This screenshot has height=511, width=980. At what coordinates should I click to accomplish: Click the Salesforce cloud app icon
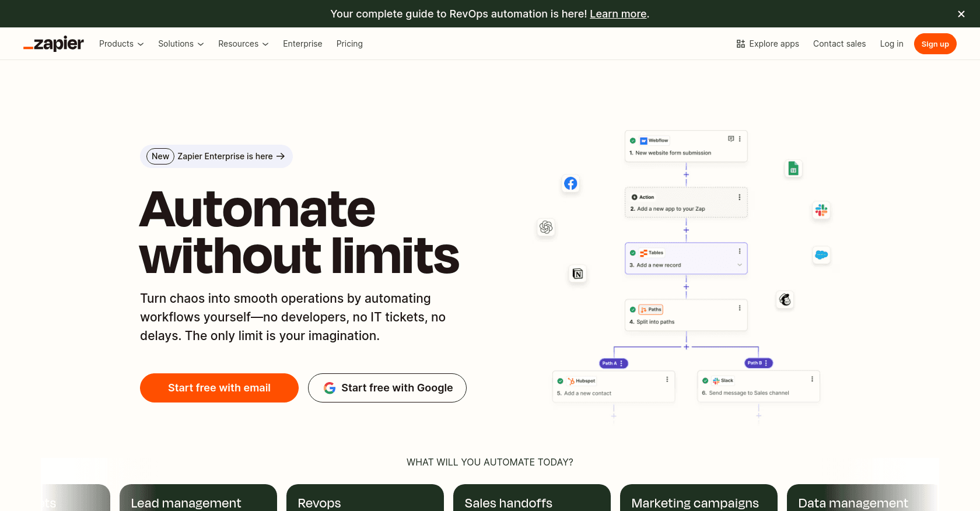click(821, 255)
